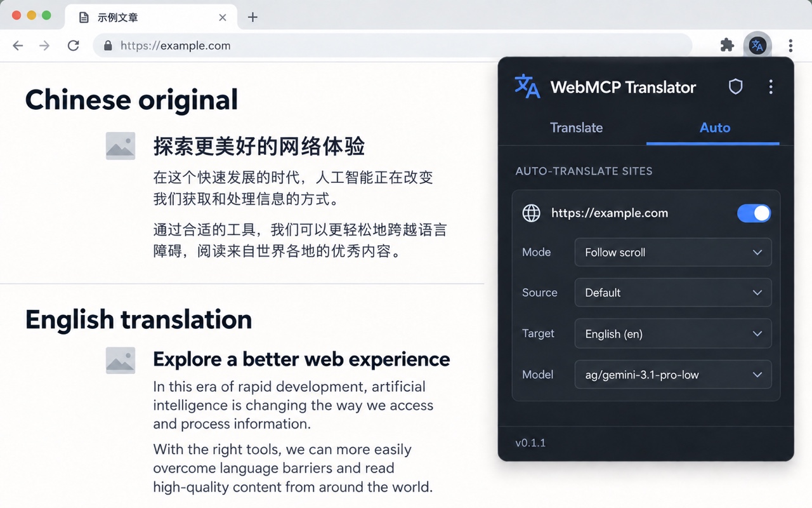The image size is (812, 508).
Task: Click the v0.1.1 version label
Action: [530, 443]
